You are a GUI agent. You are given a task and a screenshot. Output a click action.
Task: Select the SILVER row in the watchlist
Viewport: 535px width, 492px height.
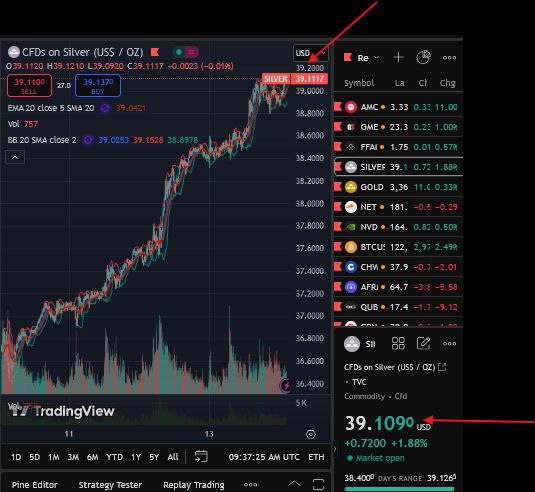[398, 167]
